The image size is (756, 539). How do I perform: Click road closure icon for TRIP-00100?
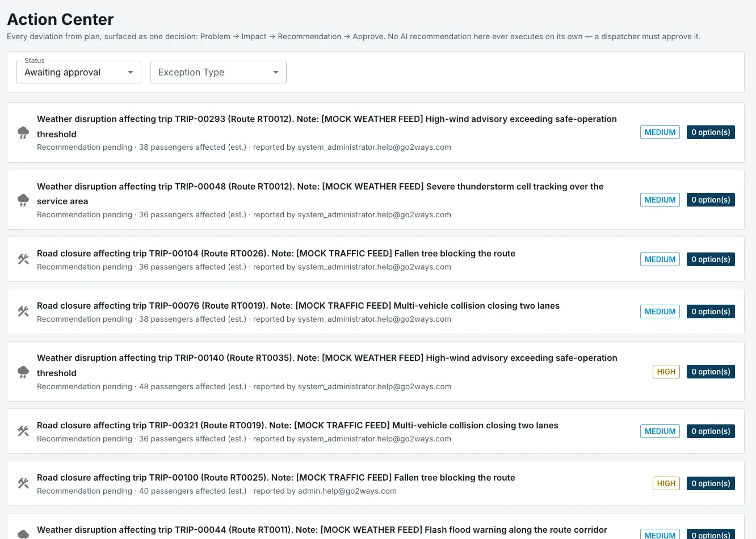tap(23, 483)
